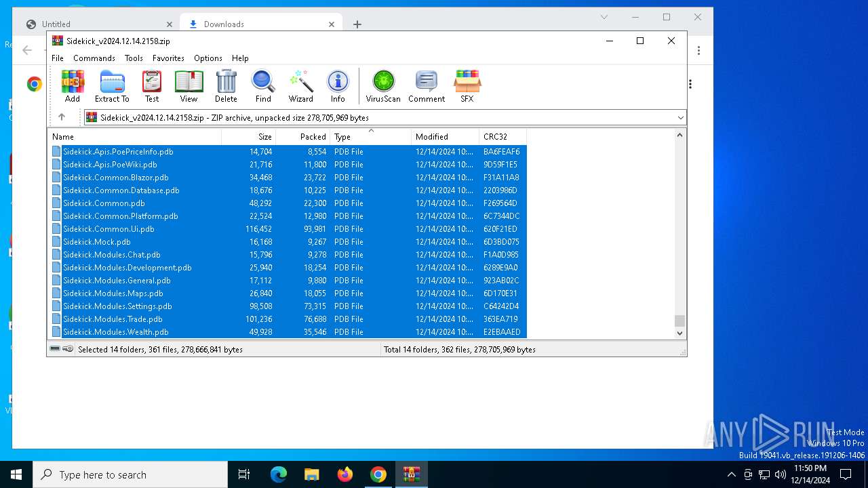This screenshot has height=488, width=868.
Task: Open the Windows Start menu
Action: [x=16, y=474]
